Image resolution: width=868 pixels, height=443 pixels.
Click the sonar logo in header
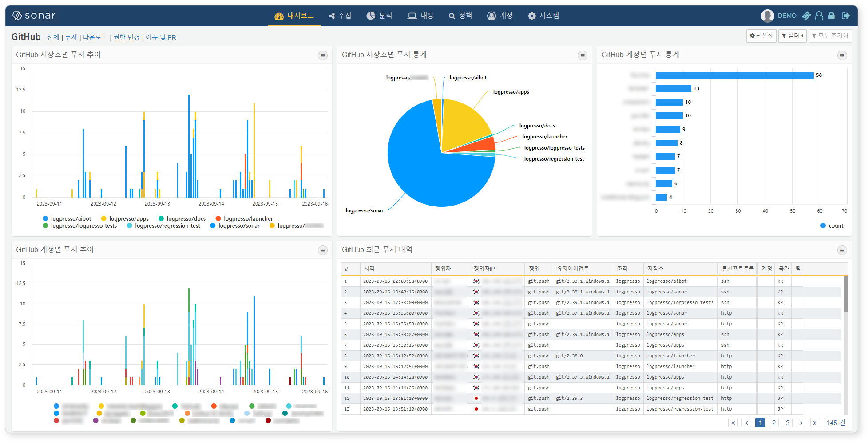coord(34,16)
